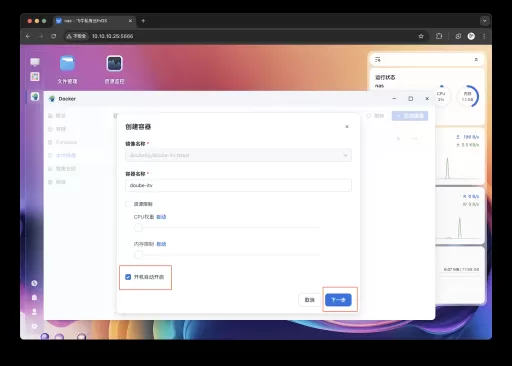Click the widget panel collapse icon
The width and height of the screenshot is (512, 366).
click(476, 60)
